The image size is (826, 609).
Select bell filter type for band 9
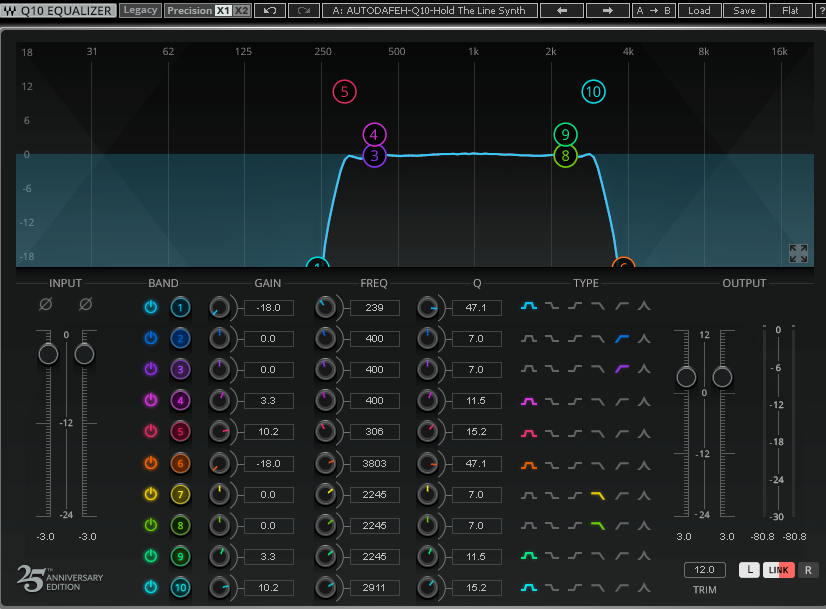tap(529, 556)
